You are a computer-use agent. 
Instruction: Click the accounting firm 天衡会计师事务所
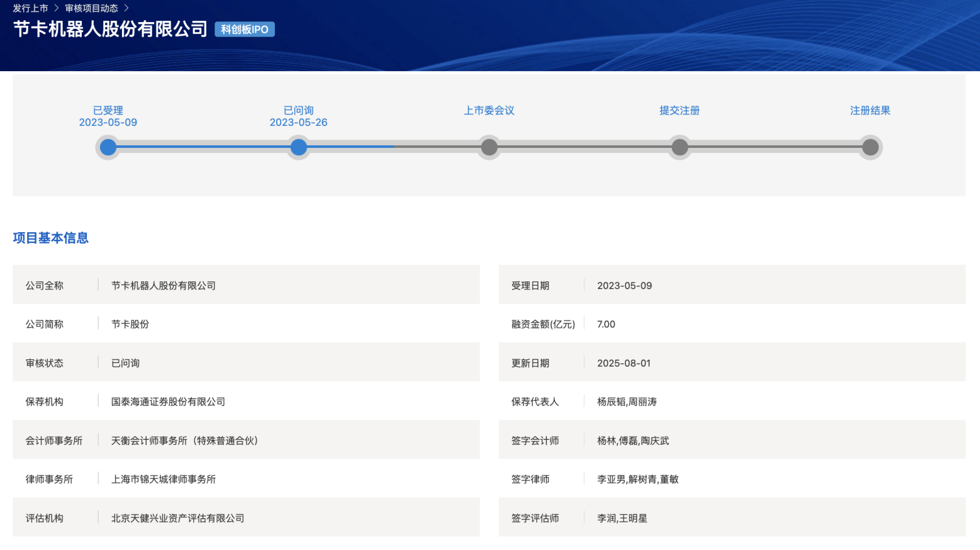pos(184,441)
